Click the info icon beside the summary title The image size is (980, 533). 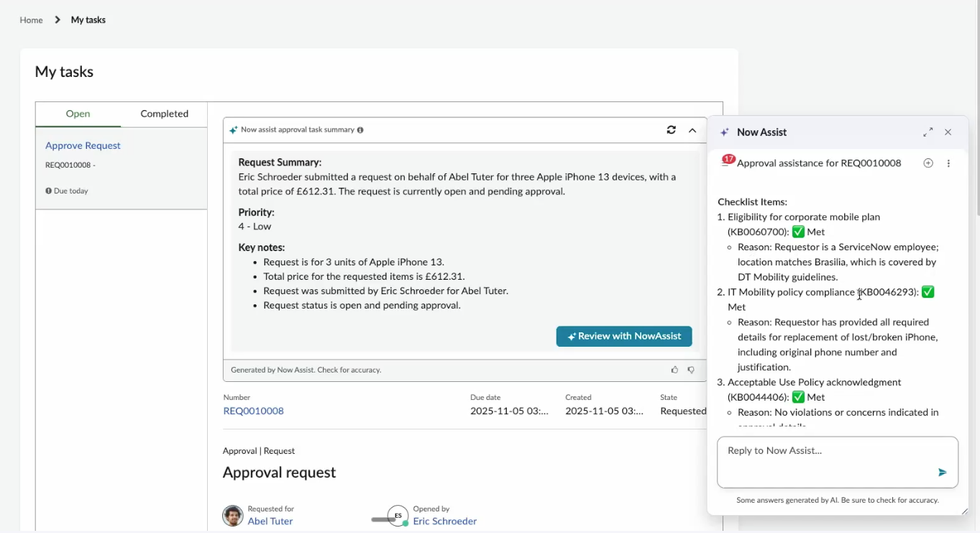click(x=360, y=130)
